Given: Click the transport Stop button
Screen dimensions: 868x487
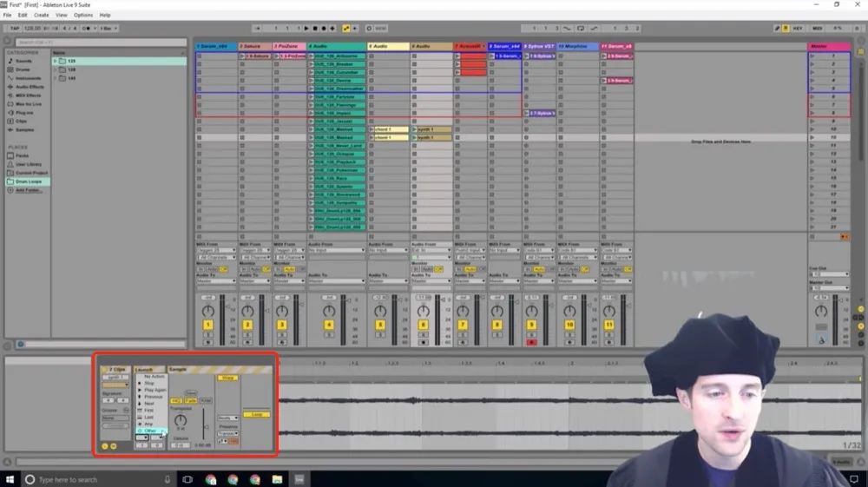Looking at the screenshot, I should tap(315, 29).
